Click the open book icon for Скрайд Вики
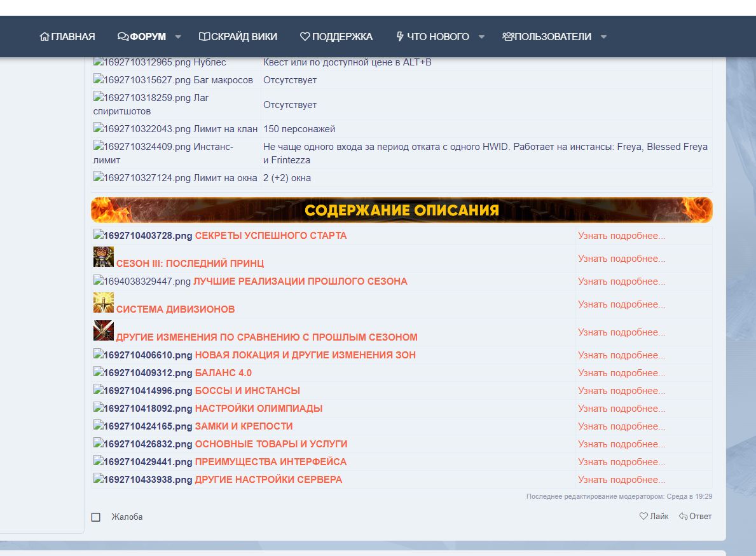Screen dimensions: 756x556 pos(204,37)
